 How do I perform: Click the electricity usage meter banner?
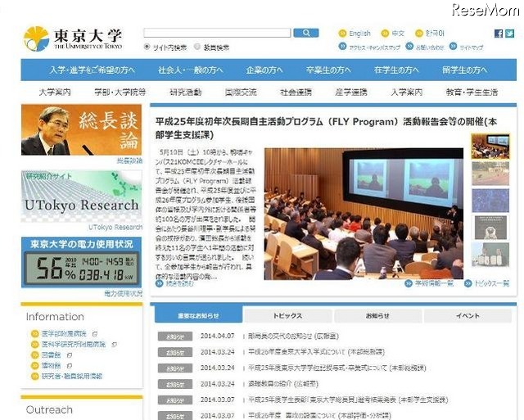(81, 262)
